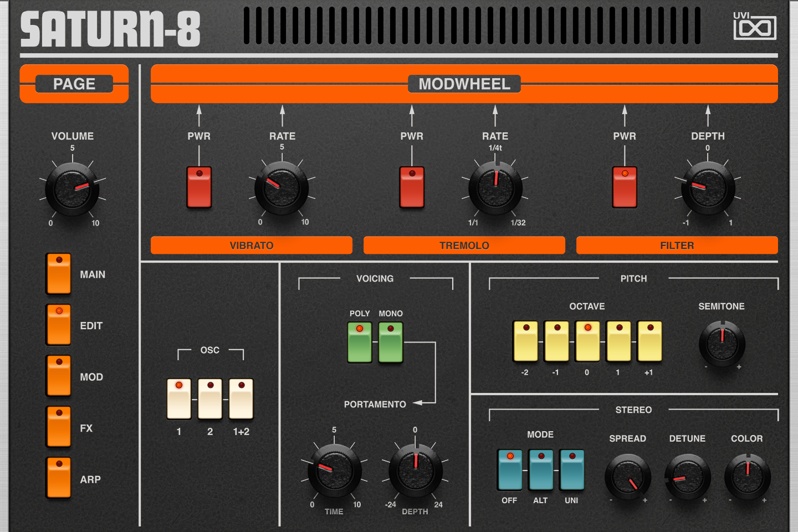
Task: Click the Filter DEPTH knob
Action: coord(708,188)
